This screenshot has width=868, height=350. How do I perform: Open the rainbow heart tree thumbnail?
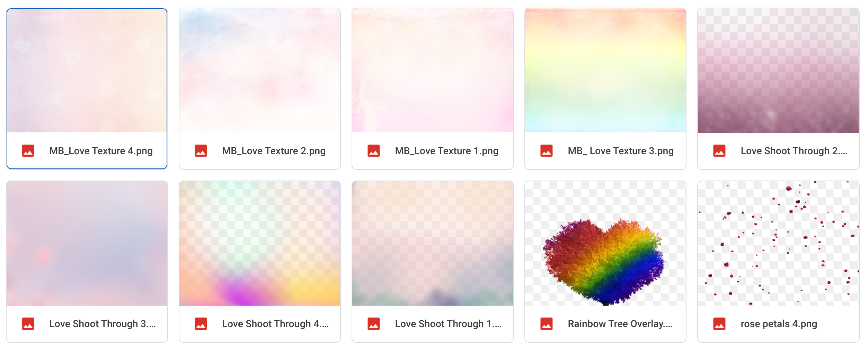(605, 244)
